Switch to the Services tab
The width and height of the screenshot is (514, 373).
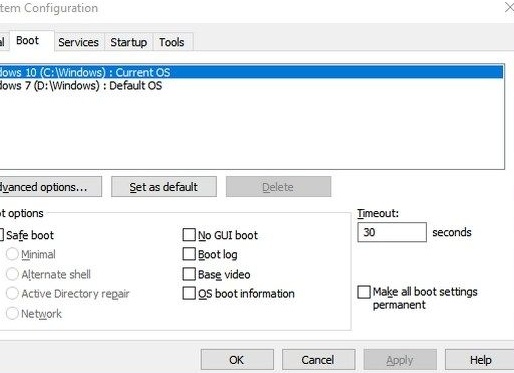point(78,42)
